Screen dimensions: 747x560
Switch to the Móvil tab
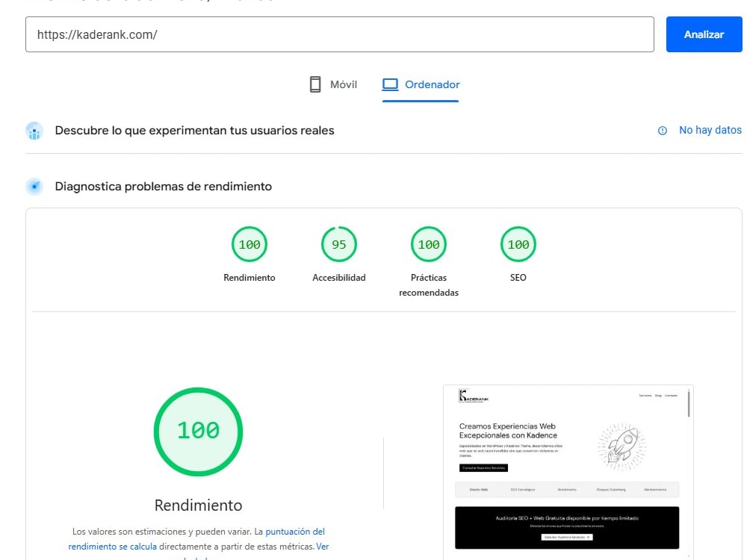point(333,85)
